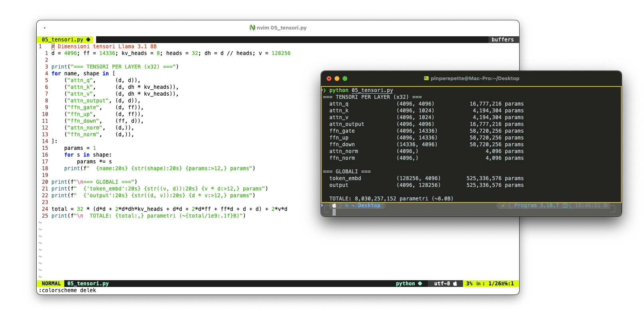Maximize the terminal window with the green button
This screenshot has height=326, width=644.
[345, 79]
